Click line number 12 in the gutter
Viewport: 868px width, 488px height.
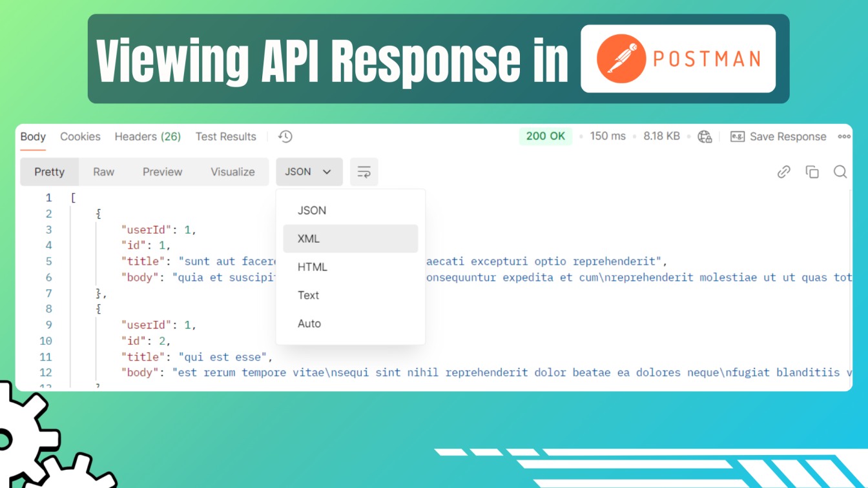pyautogui.click(x=46, y=372)
